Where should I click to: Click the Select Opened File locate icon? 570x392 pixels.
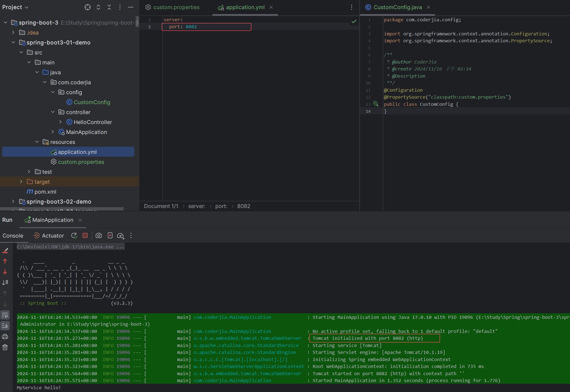88,7
